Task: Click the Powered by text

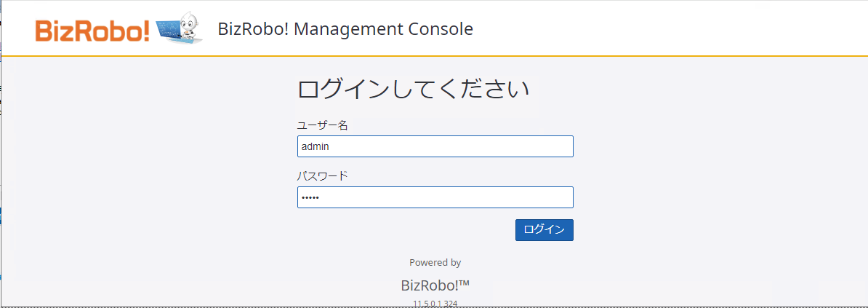Action: tap(435, 263)
